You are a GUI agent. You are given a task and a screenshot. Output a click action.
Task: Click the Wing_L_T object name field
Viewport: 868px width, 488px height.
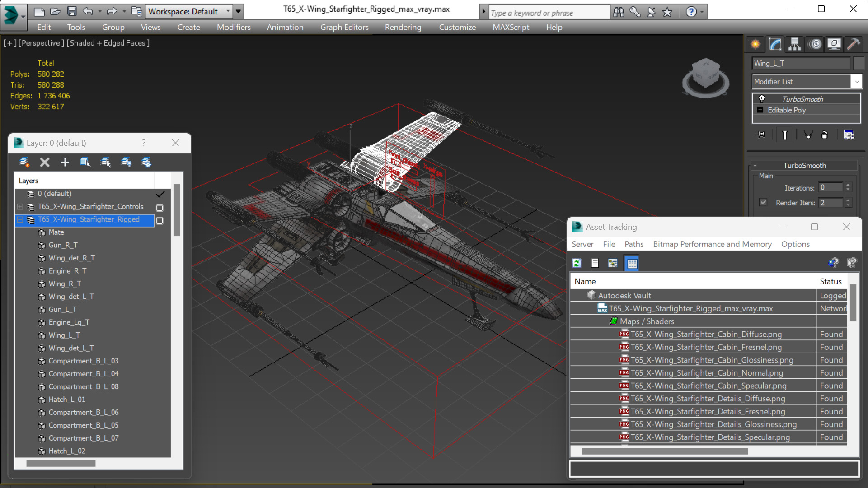pos(801,63)
